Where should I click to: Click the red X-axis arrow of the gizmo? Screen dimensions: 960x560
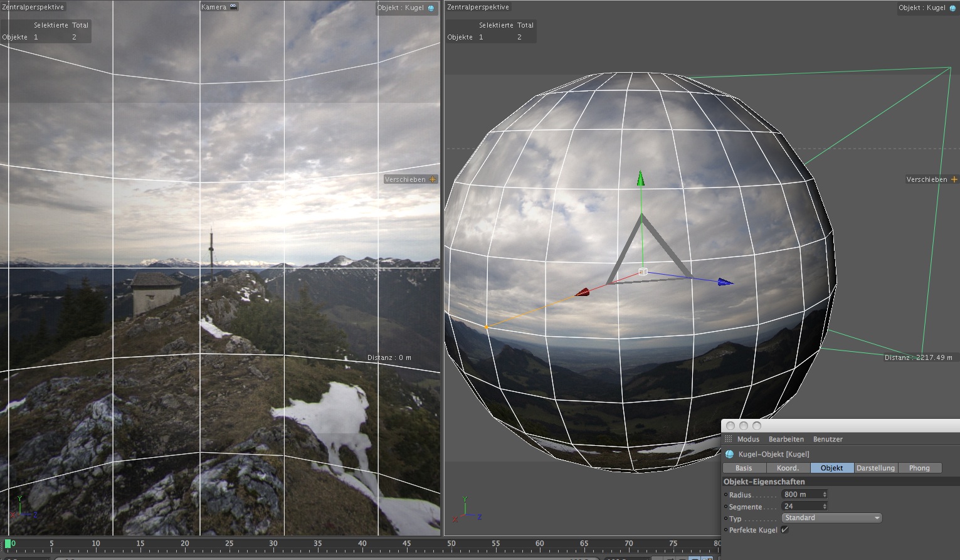click(583, 292)
